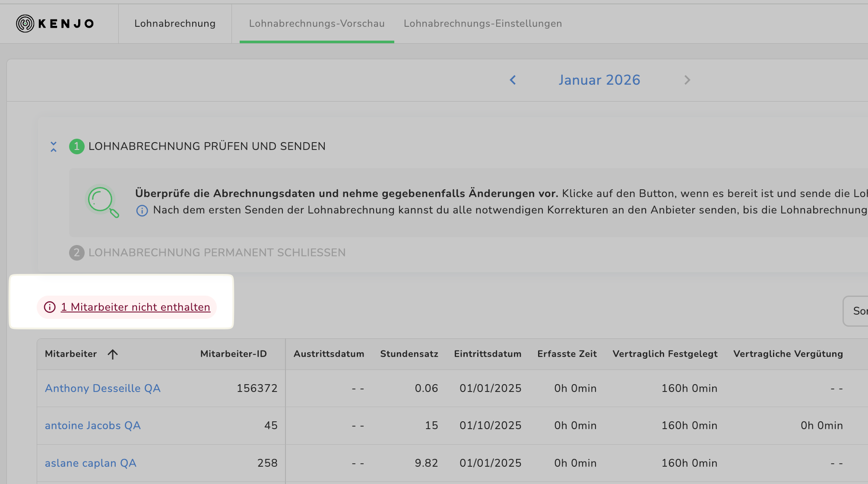Open the 1 Mitarbeiter nicht enthalten link
The image size is (868, 484).
coord(136,307)
